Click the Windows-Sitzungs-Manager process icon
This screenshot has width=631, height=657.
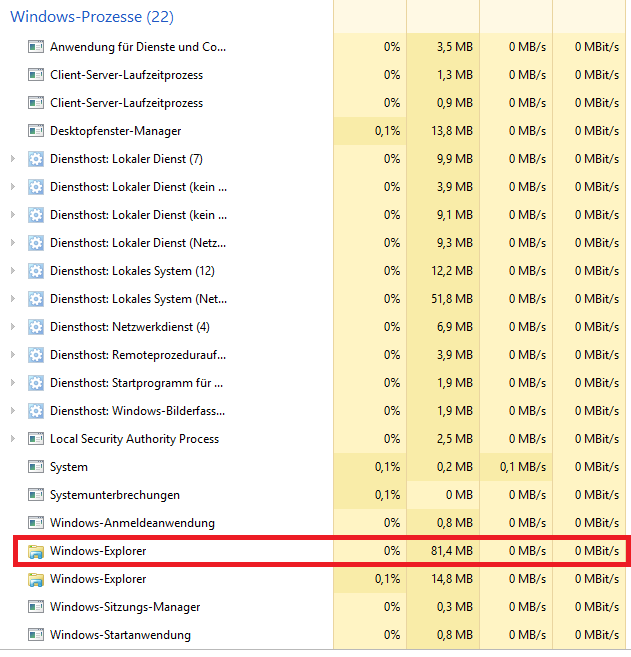pos(36,607)
